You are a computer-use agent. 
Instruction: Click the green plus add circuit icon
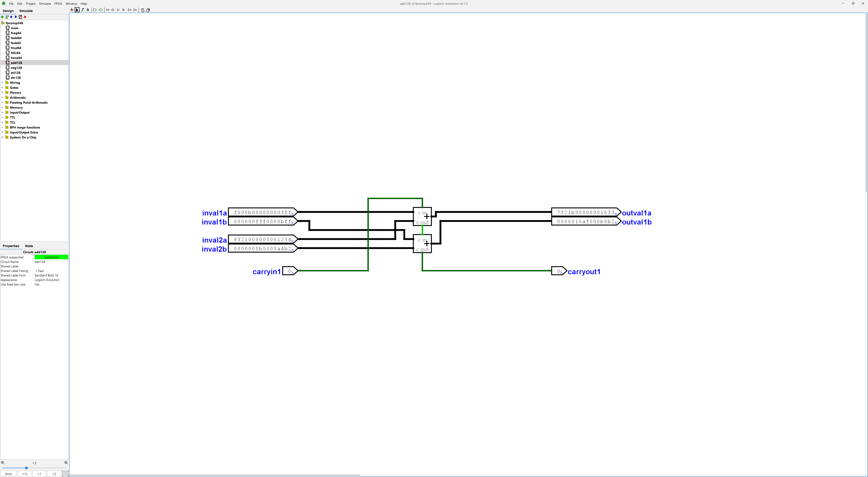(x=2, y=17)
